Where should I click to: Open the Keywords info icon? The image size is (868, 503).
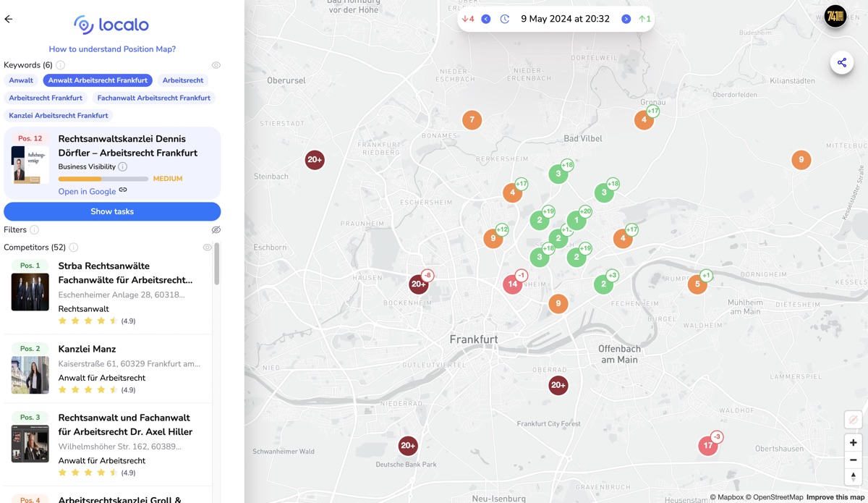pos(60,65)
